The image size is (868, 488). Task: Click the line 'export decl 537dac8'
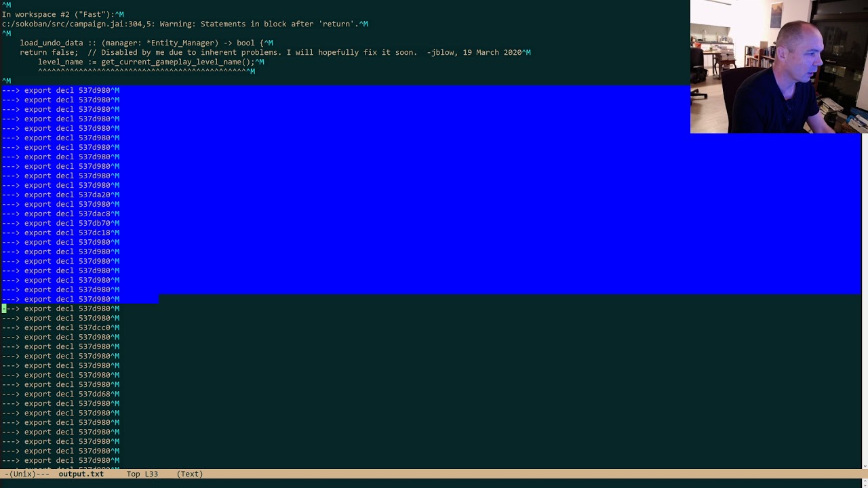tap(60, 213)
